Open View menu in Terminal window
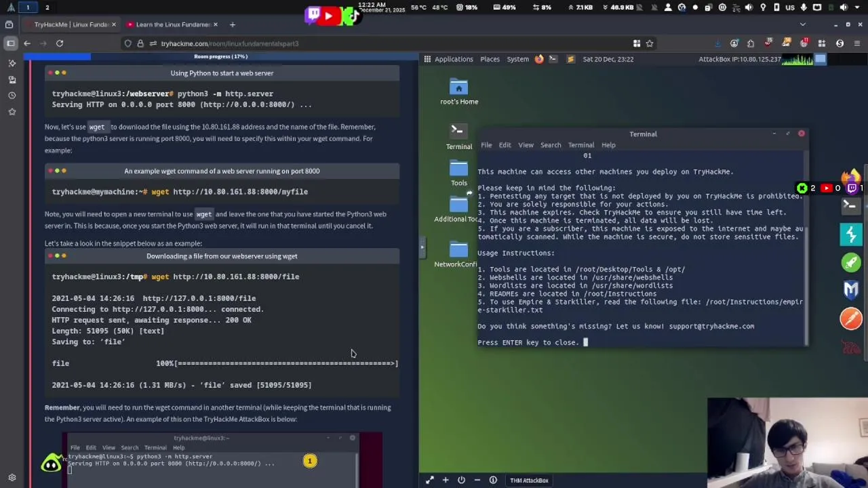The image size is (868, 488). click(x=526, y=145)
